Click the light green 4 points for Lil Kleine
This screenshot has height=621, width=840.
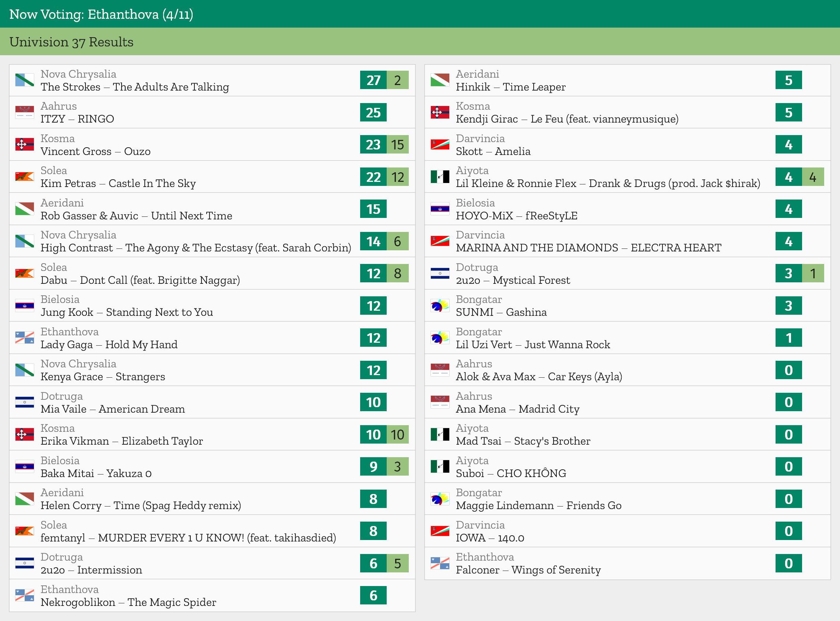(813, 177)
